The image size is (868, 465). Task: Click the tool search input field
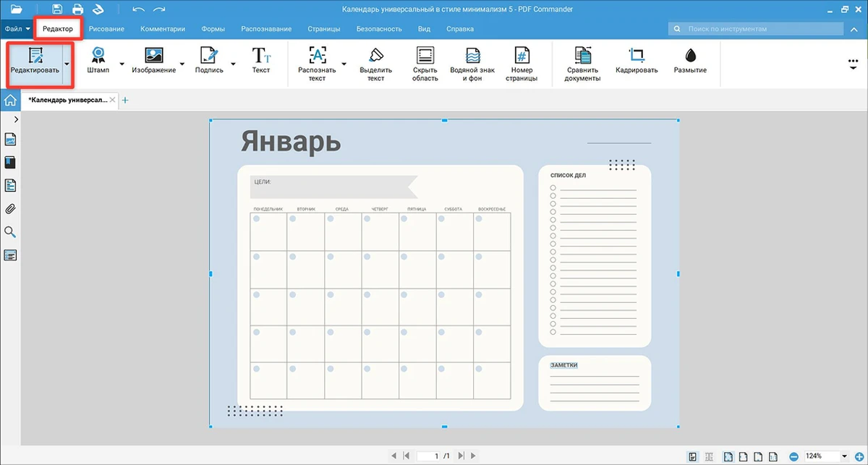coord(759,29)
